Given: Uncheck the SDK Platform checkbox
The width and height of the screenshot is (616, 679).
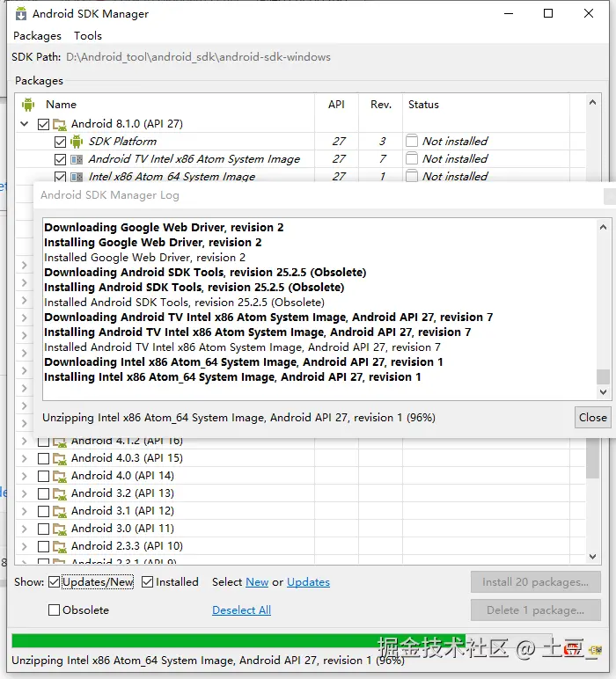Looking at the screenshot, I should [60, 142].
